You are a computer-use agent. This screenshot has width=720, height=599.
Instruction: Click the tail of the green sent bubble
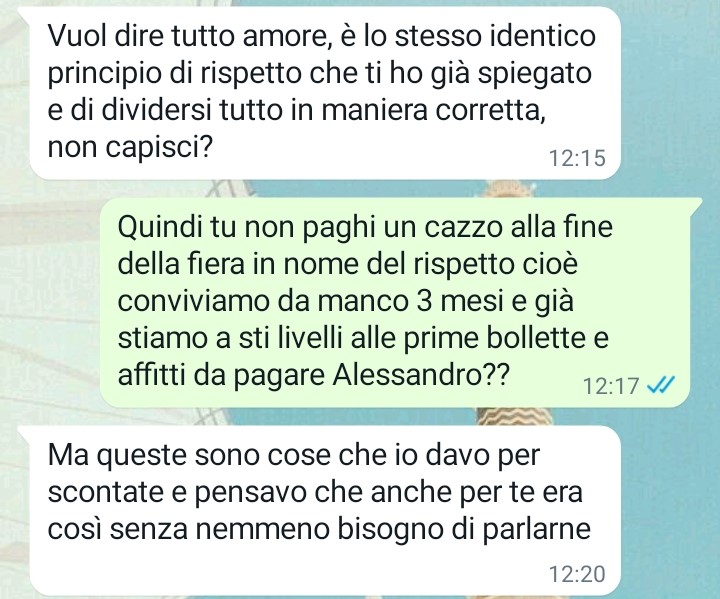click(x=696, y=203)
